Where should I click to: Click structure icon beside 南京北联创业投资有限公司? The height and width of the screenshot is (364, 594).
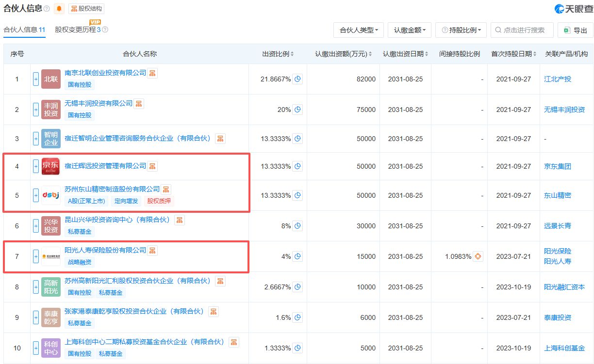(x=152, y=73)
